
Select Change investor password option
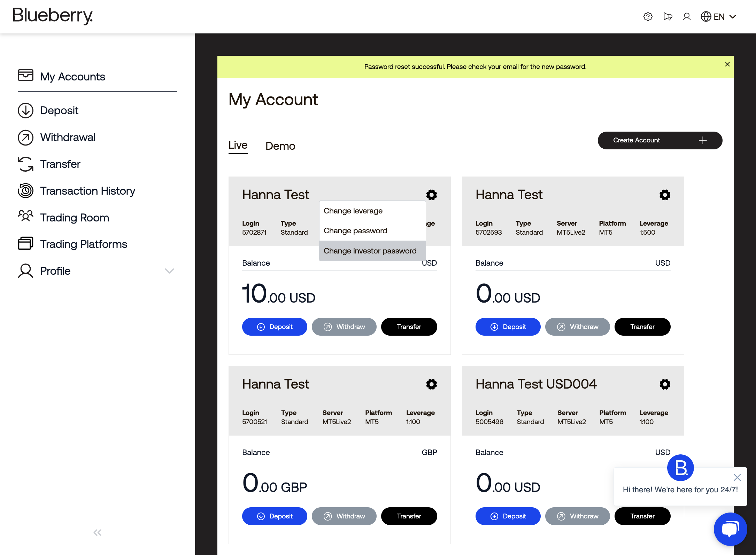click(x=372, y=251)
